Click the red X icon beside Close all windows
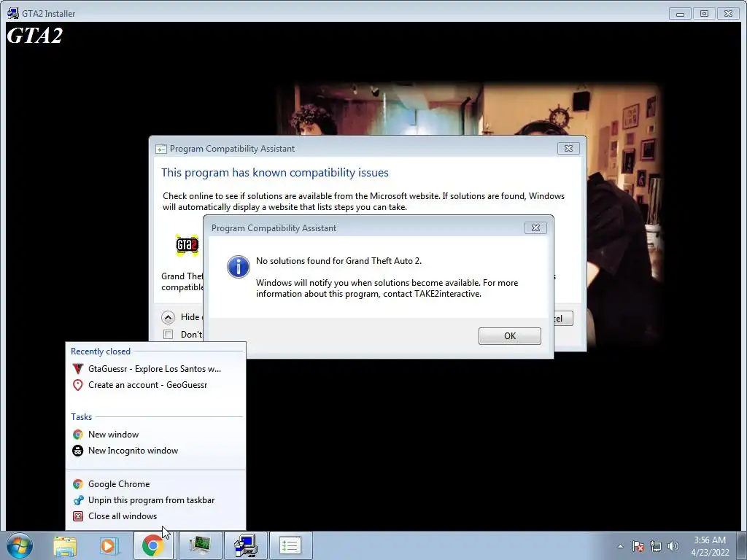 77,516
